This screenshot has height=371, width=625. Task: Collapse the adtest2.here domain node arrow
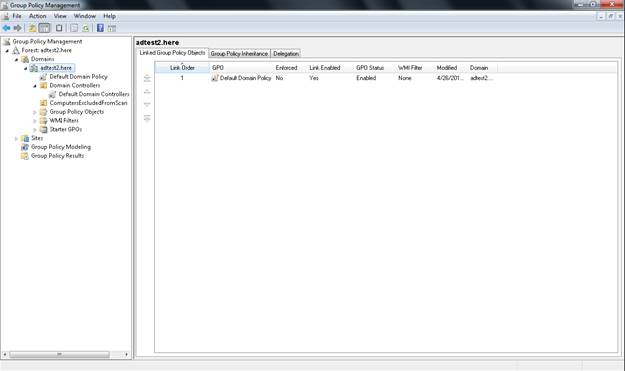(x=26, y=68)
